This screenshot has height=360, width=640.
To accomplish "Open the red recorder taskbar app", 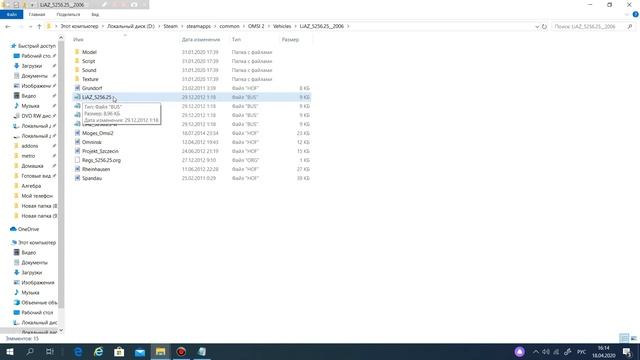I will point(181,352).
